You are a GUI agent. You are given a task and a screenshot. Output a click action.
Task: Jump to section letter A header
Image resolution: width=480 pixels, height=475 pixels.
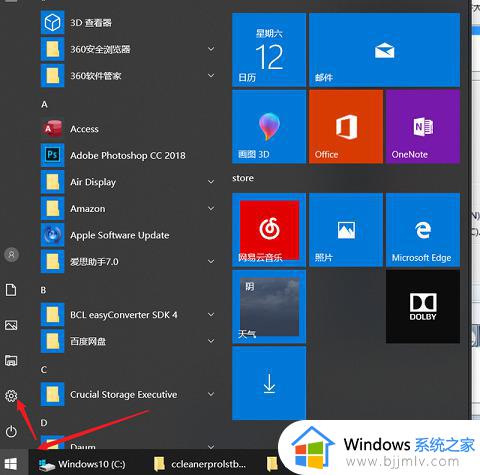click(x=44, y=104)
